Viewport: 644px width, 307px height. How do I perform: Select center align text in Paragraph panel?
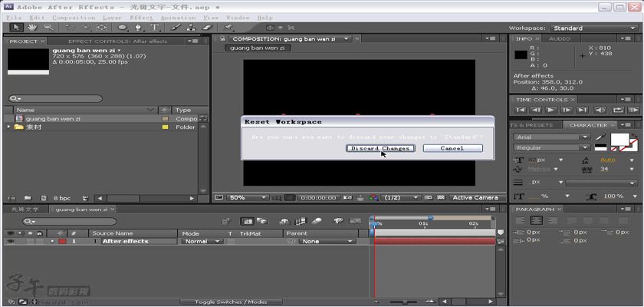coord(536,221)
